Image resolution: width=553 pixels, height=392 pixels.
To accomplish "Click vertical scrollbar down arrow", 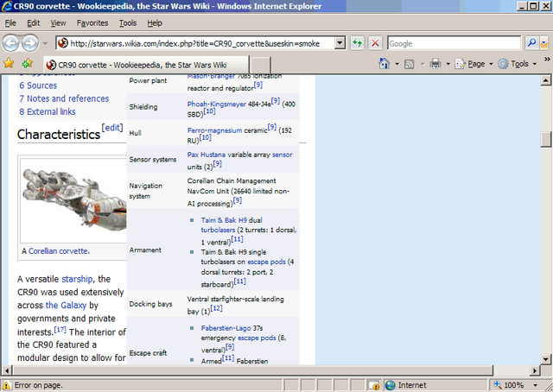I will click(545, 359).
